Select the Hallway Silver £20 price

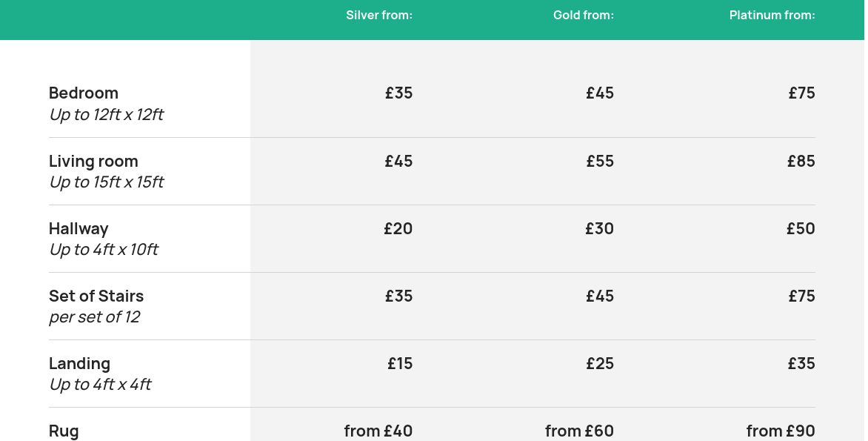click(398, 229)
